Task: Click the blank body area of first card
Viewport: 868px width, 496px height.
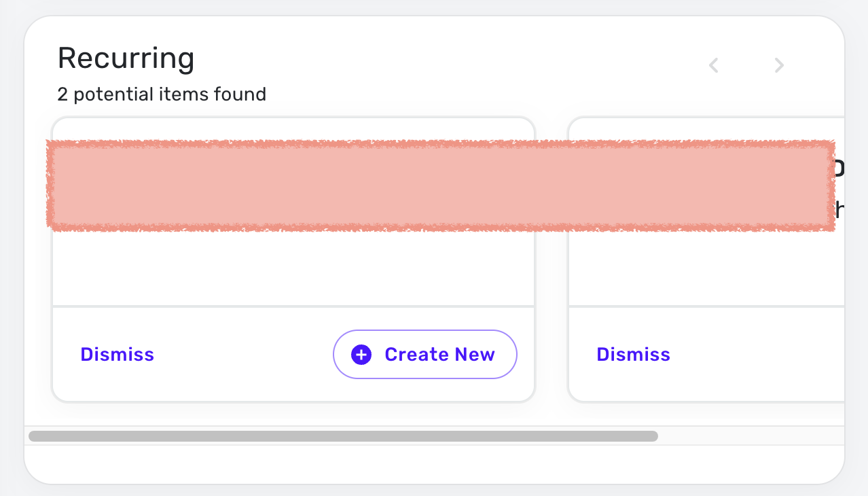Action: tap(293, 268)
